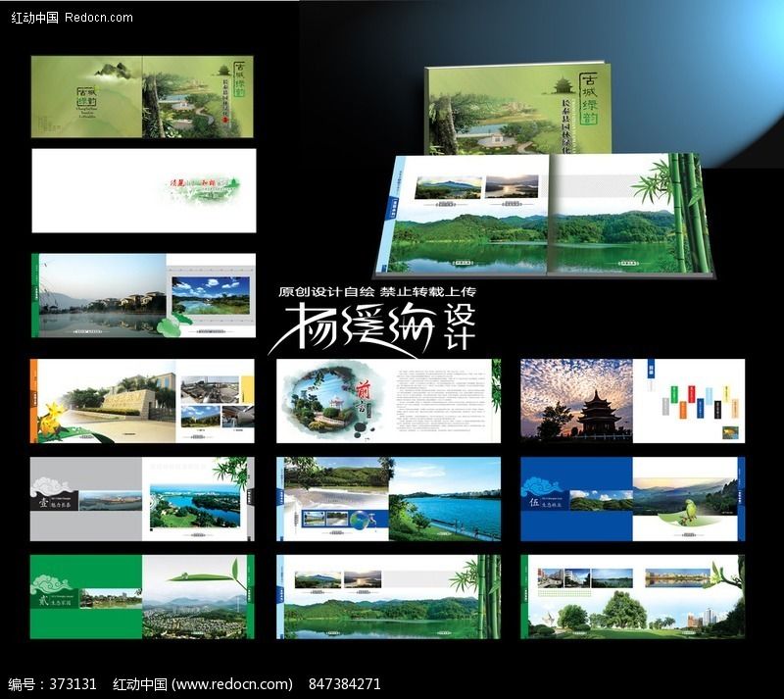Click the standing 3D book cover mockup
Image resolution: width=784 pixels, height=699 pixels.
click(x=518, y=109)
